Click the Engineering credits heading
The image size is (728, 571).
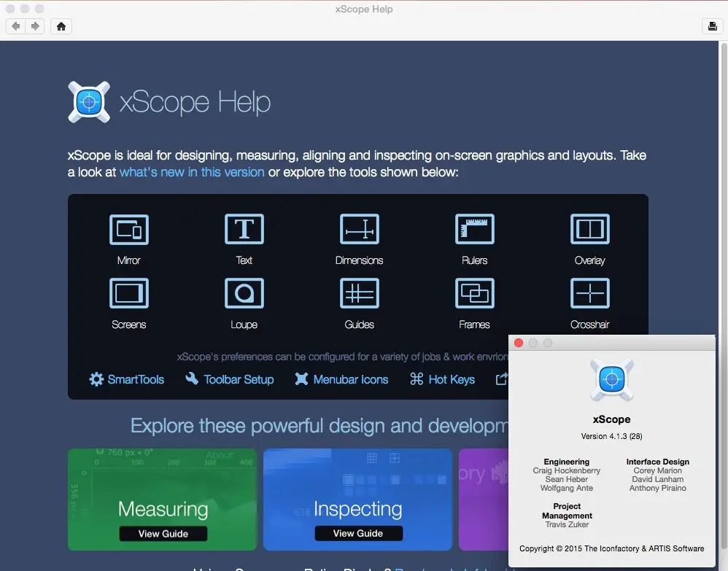pyautogui.click(x=567, y=462)
